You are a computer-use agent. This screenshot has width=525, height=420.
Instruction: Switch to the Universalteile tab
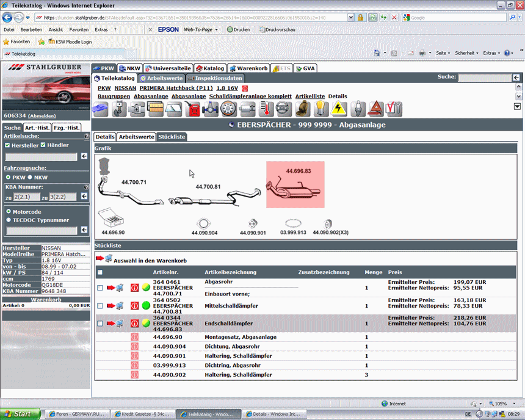click(x=168, y=68)
